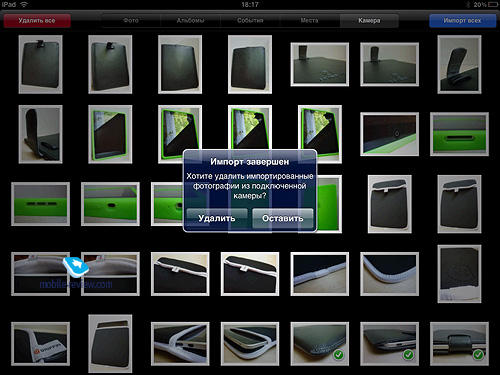The height and width of the screenshot is (375, 500).
Task: Select green case dock port slot thumbnail
Action: (x=459, y=134)
